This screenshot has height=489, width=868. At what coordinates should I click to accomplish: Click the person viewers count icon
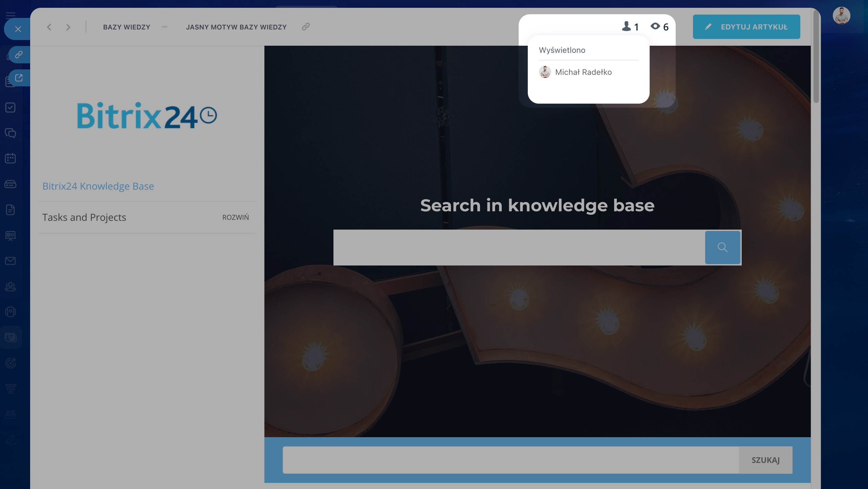[x=626, y=26]
